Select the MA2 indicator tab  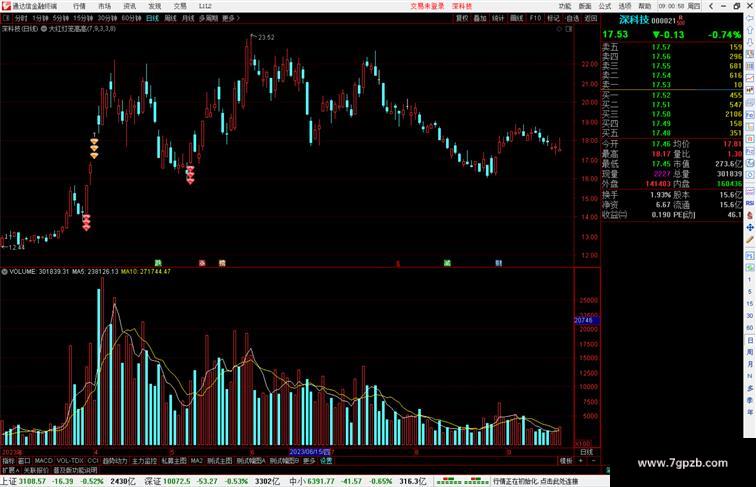197,461
